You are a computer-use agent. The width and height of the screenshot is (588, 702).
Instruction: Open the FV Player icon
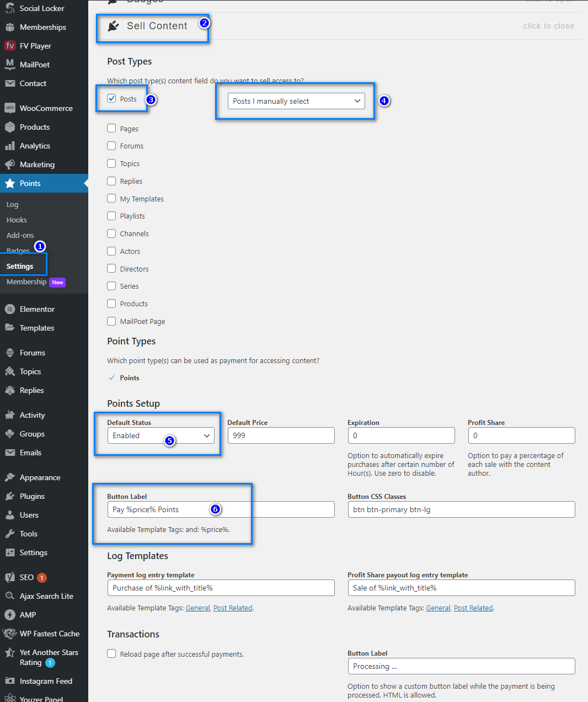tap(10, 46)
